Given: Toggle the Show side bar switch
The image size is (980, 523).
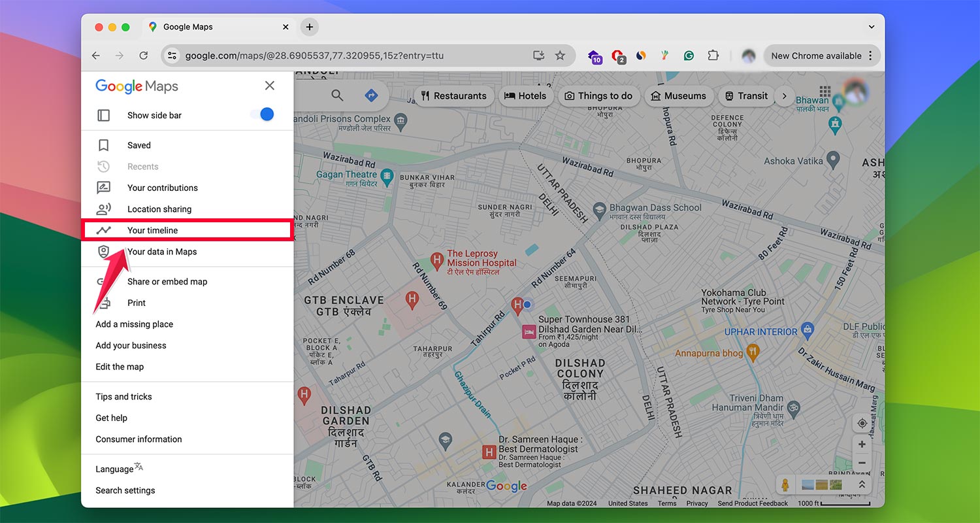Looking at the screenshot, I should 262,115.
